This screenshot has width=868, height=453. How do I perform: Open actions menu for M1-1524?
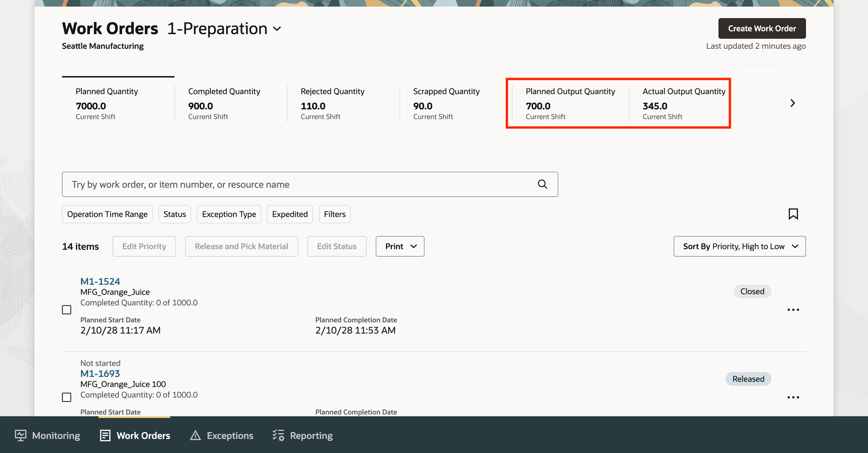point(793,310)
